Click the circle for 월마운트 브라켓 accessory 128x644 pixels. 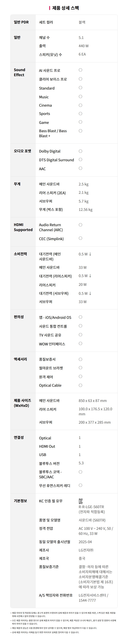click(80, 368)
